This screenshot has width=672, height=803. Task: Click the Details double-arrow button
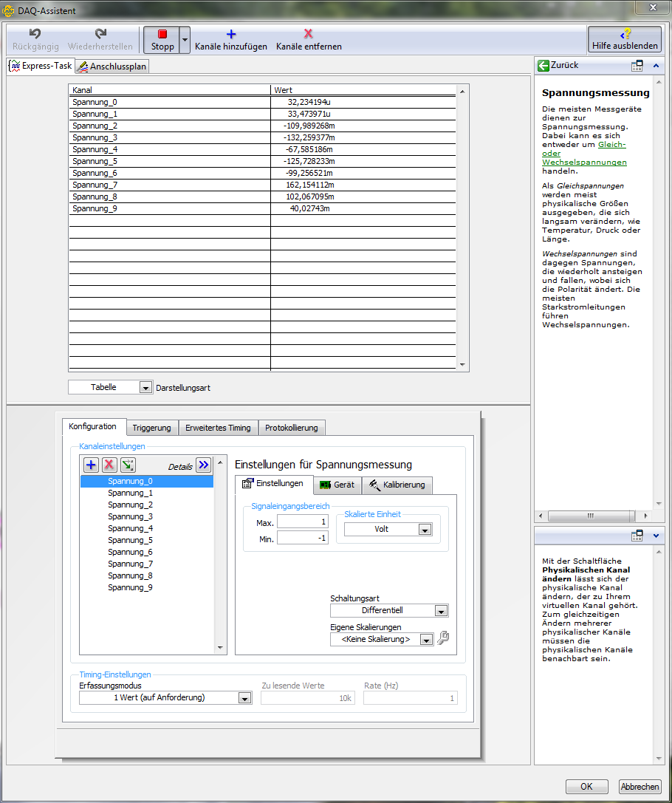click(x=204, y=465)
